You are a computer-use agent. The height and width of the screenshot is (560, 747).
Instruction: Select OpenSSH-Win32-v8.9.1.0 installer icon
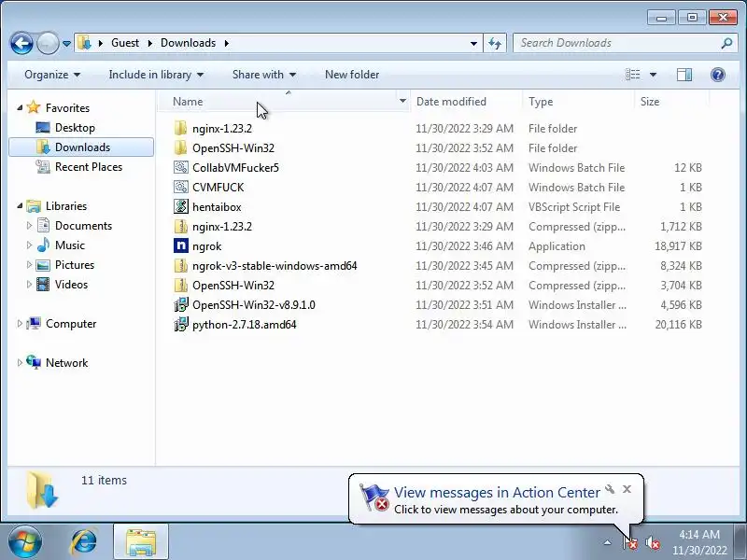(181, 305)
